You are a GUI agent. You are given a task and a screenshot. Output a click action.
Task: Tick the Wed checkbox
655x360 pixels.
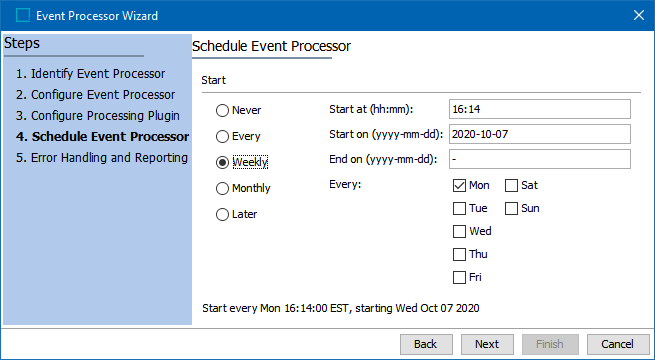coord(459,231)
